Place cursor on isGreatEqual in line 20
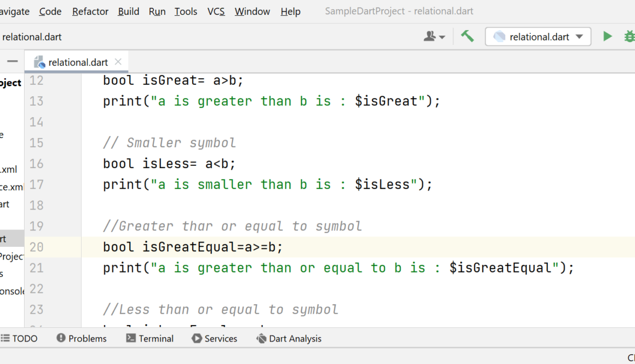Viewport: 635px width, 364px height. (x=189, y=247)
